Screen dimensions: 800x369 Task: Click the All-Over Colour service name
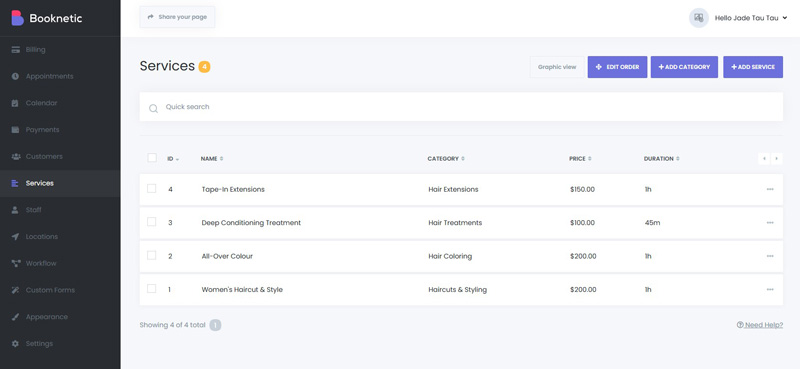227,256
